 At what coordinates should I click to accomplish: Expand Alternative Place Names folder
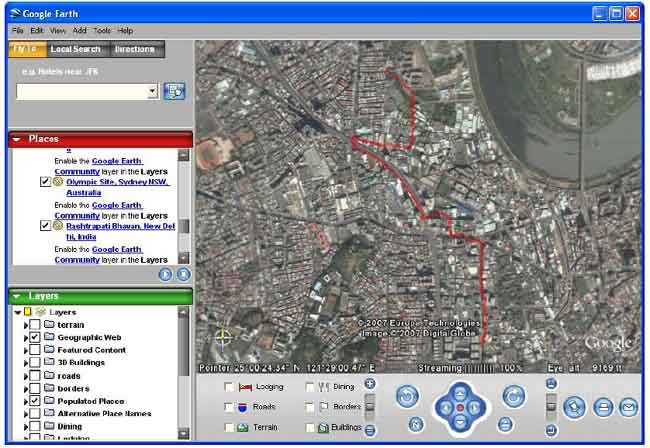tap(26, 414)
